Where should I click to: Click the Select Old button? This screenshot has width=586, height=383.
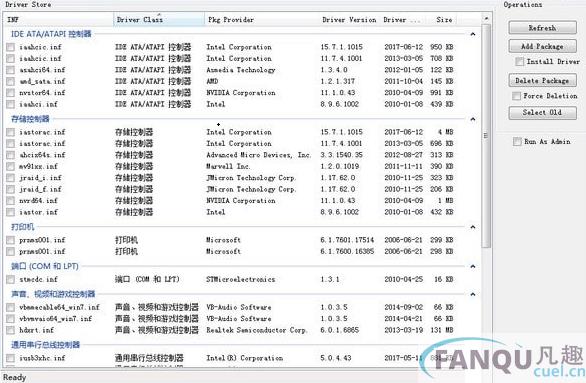click(x=542, y=112)
